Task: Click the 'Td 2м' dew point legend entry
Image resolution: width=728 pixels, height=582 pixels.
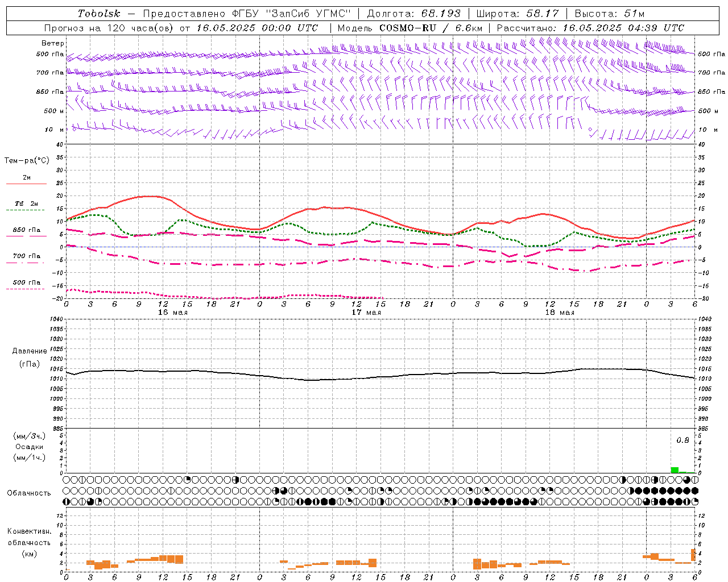Action: pyautogui.click(x=27, y=203)
